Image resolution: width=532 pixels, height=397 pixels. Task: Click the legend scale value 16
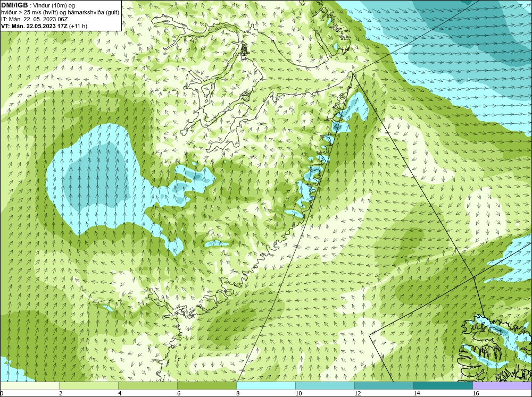pos(476,393)
